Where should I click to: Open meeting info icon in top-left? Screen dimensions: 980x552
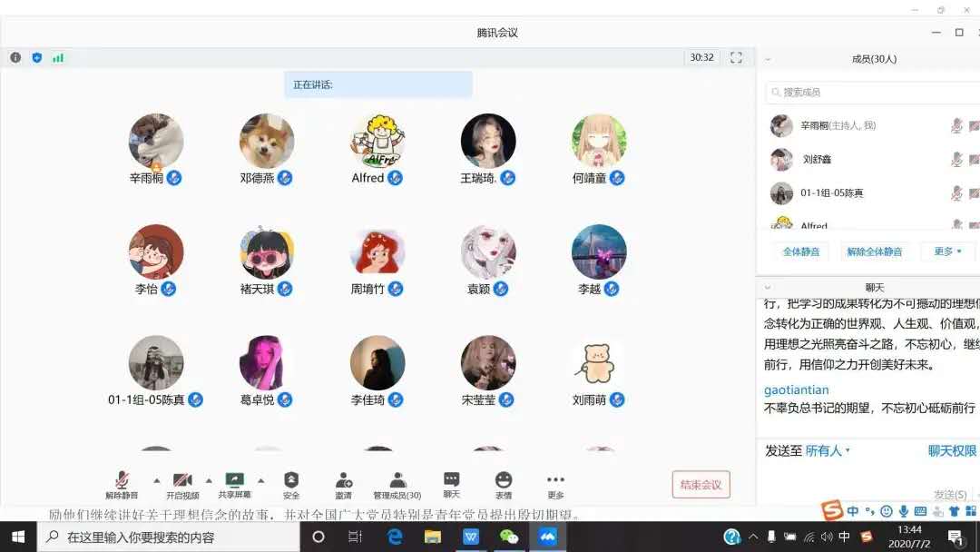tap(15, 57)
